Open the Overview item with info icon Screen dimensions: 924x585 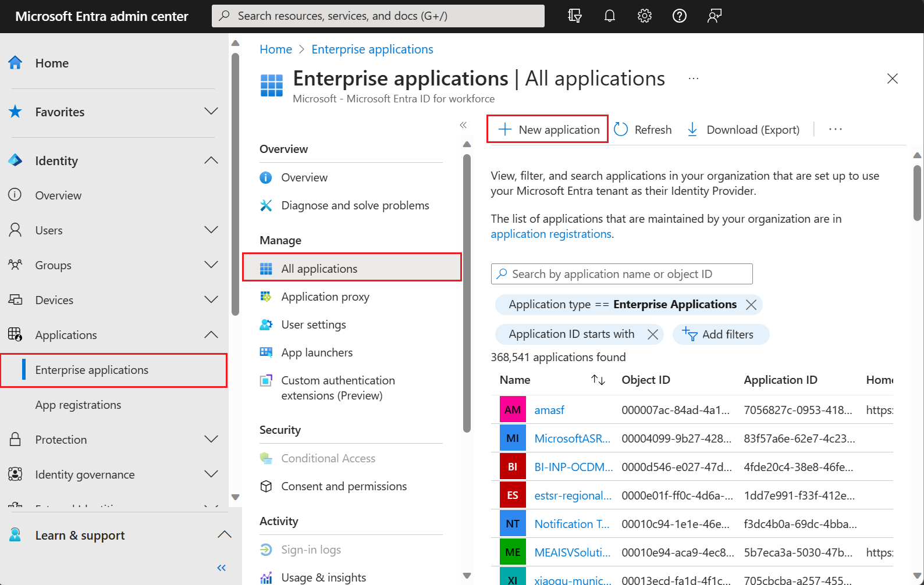[351, 177]
